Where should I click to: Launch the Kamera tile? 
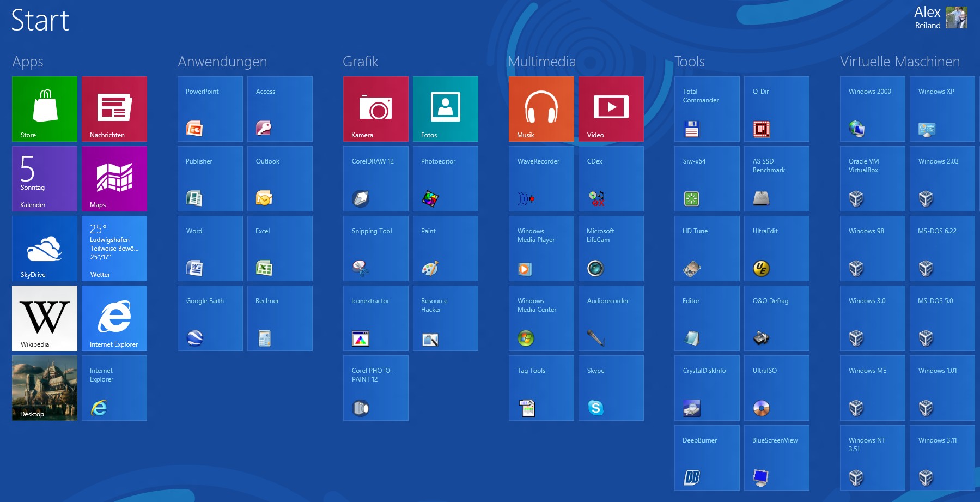point(376,109)
